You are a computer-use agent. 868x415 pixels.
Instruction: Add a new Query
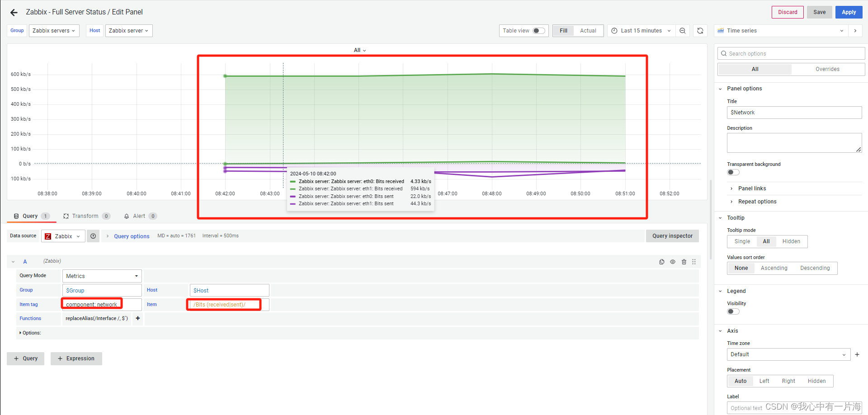click(26, 358)
